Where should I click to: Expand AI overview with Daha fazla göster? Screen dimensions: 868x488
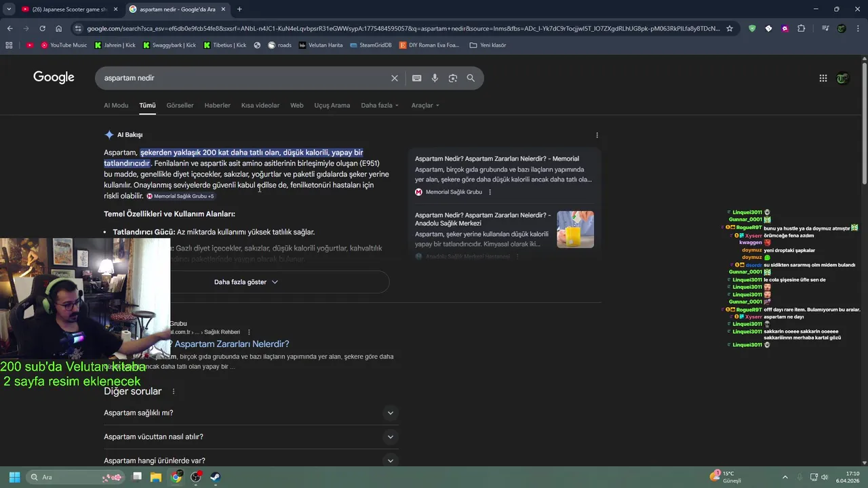click(246, 282)
